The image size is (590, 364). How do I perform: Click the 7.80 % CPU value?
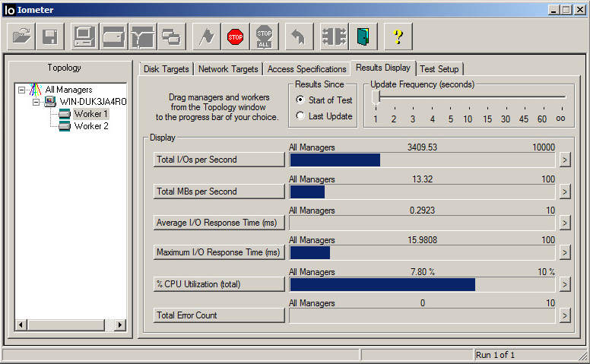point(422,272)
